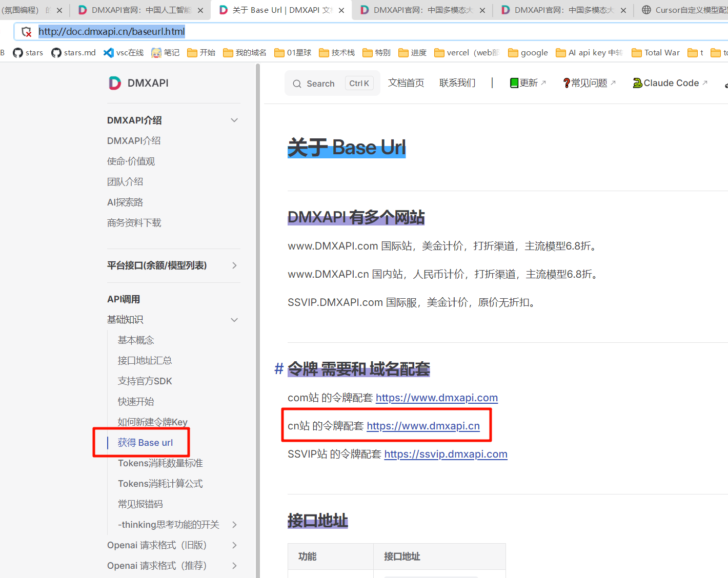Open 基本概念 sidebar page
Screen dimensions: 728x578
136,340
